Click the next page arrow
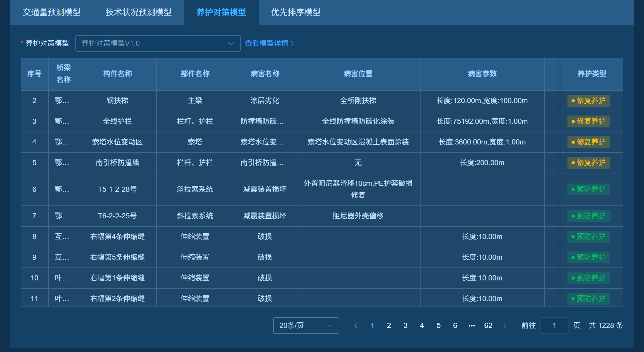The image size is (644, 352). tap(505, 326)
